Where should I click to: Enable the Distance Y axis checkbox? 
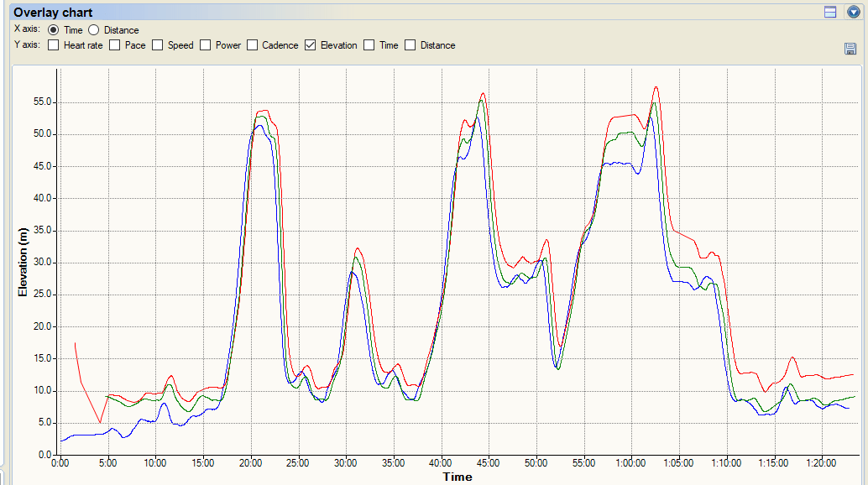click(410, 45)
